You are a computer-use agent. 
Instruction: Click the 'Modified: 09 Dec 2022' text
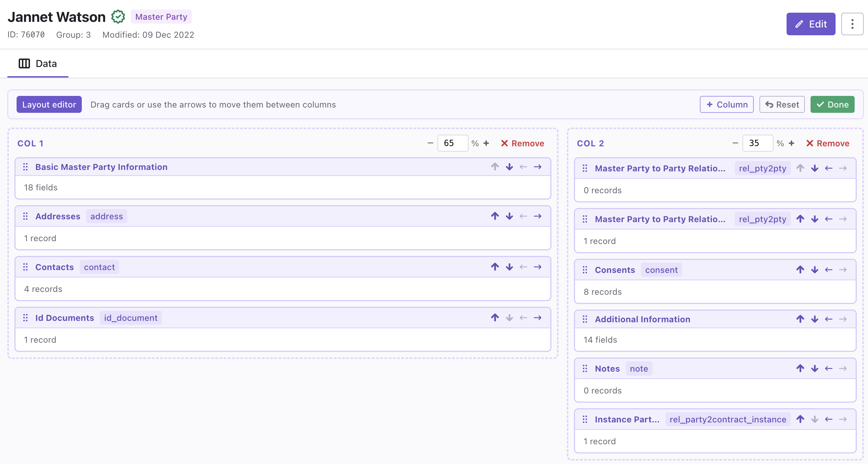tap(148, 35)
